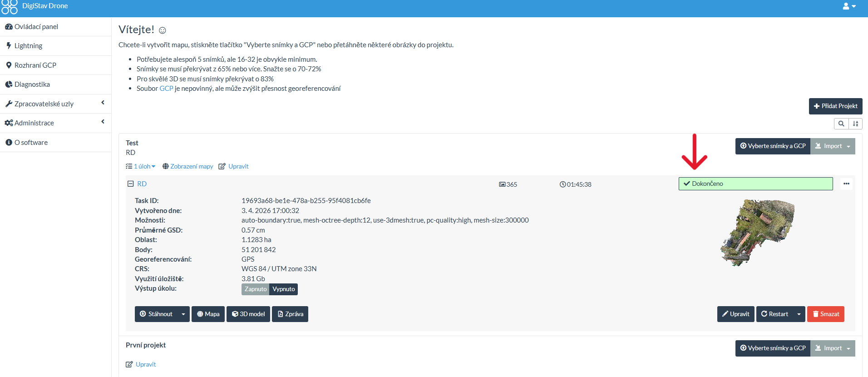868x377 pixels.
Task: Click the search projects magnifier icon
Action: click(x=841, y=124)
